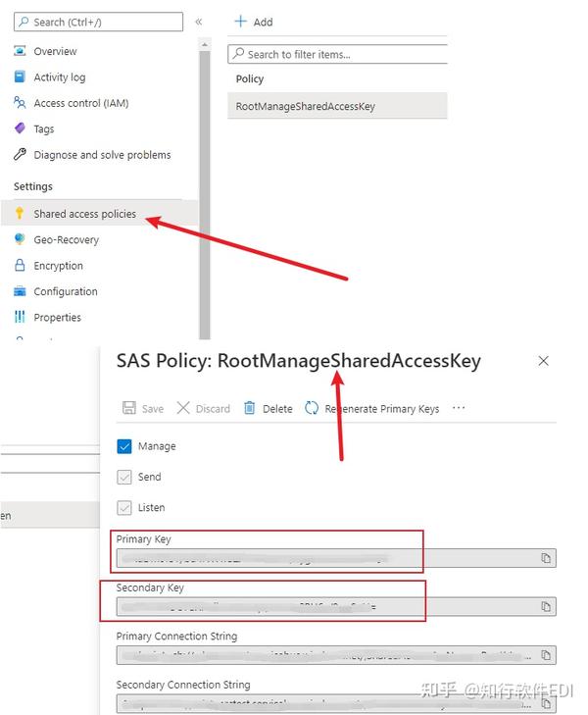
Task: Toggle the Send checkbox
Action: click(x=124, y=477)
